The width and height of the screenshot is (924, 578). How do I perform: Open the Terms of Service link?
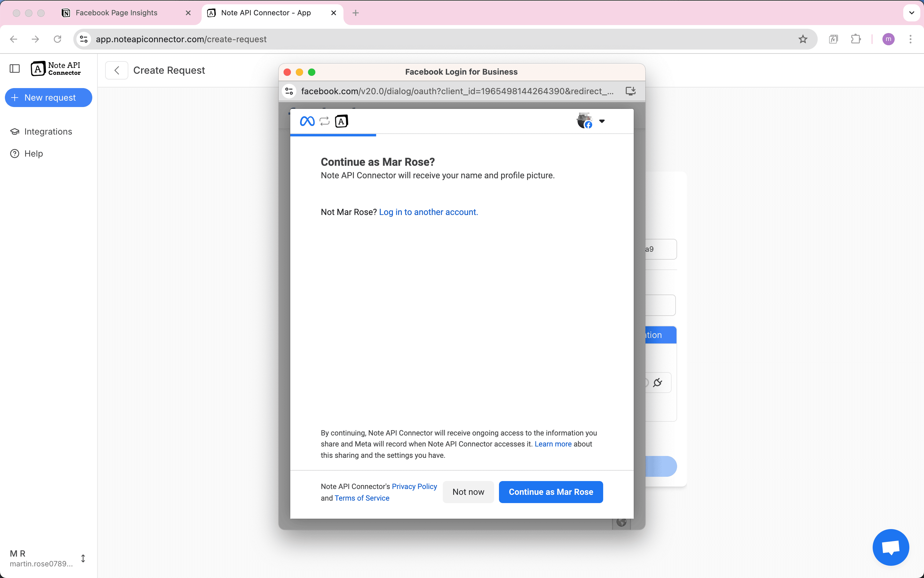tap(362, 498)
